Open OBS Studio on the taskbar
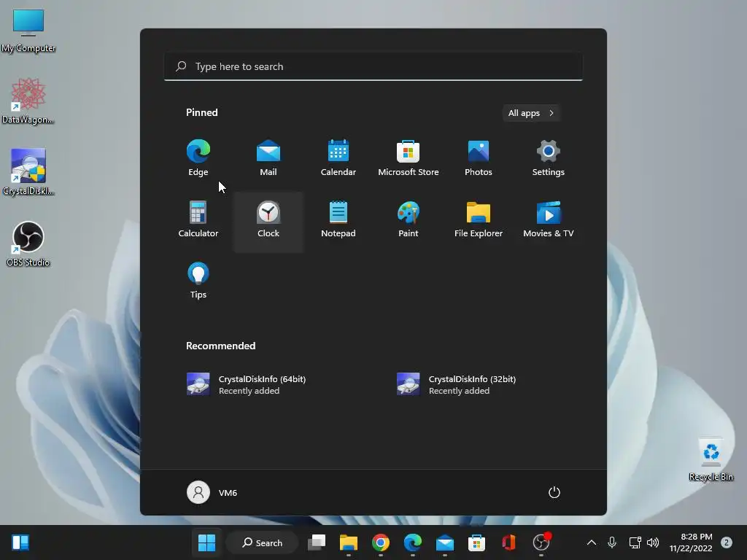The width and height of the screenshot is (747, 560). [x=541, y=542]
